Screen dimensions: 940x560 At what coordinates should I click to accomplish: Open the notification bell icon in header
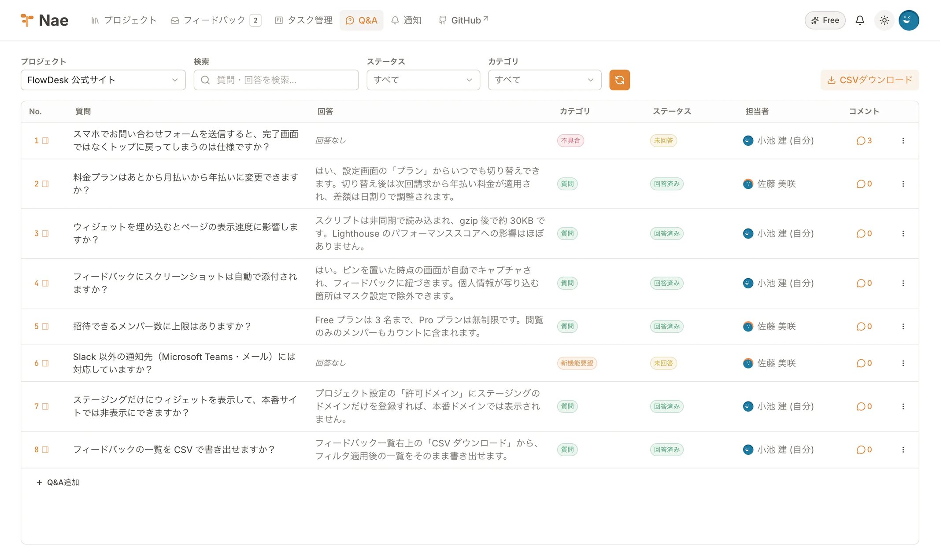[859, 20]
